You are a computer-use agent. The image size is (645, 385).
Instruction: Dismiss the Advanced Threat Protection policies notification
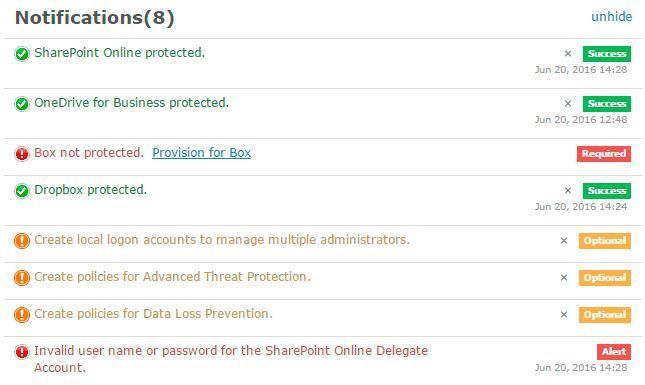564,278
